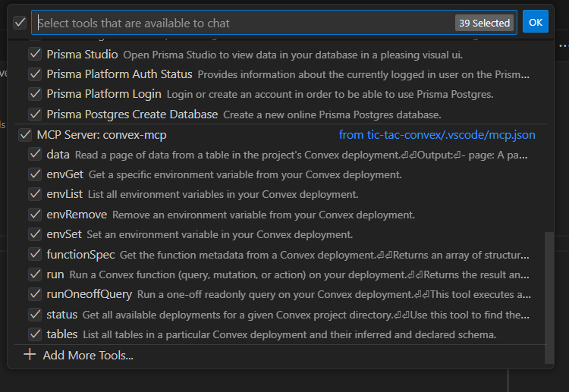Toggle the envList tool checkbox
Image resolution: width=569 pixels, height=392 pixels.
click(x=35, y=194)
